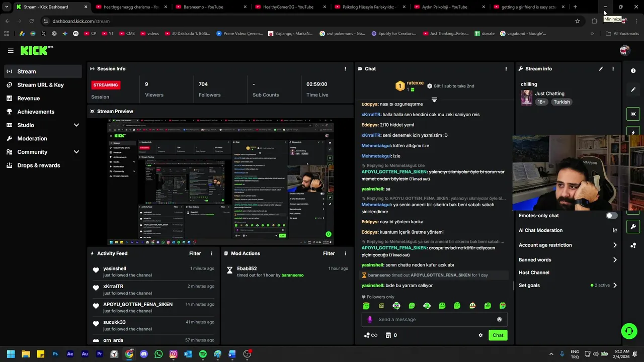Open Spotify from the taskbar
Screen dimensions: 644x362
pyautogui.click(x=203, y=354)
